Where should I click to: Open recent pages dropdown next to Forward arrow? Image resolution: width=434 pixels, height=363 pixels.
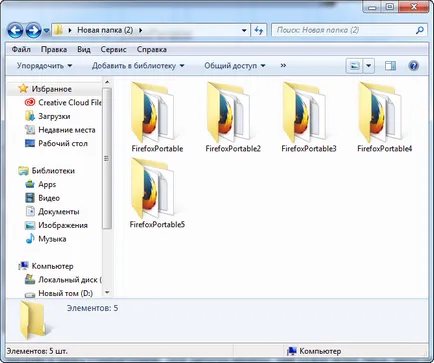tap(46, 31)
